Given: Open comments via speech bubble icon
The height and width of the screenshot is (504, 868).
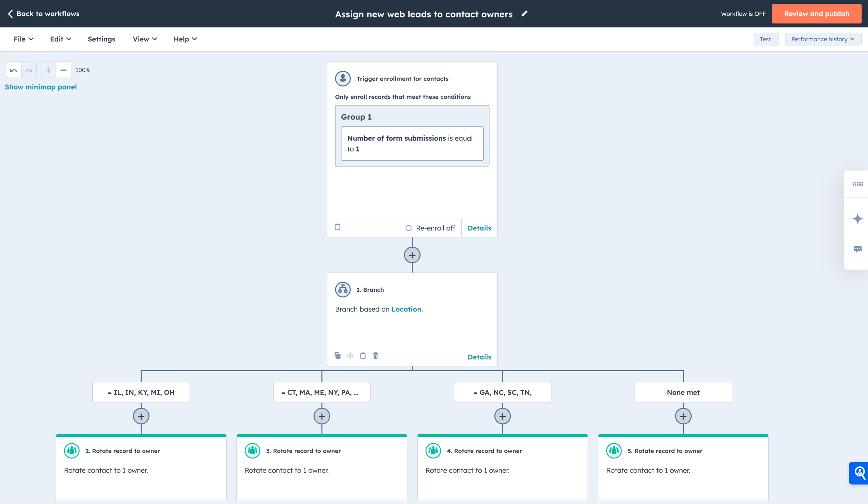Looking at the screenshot, I should [858, 249].
